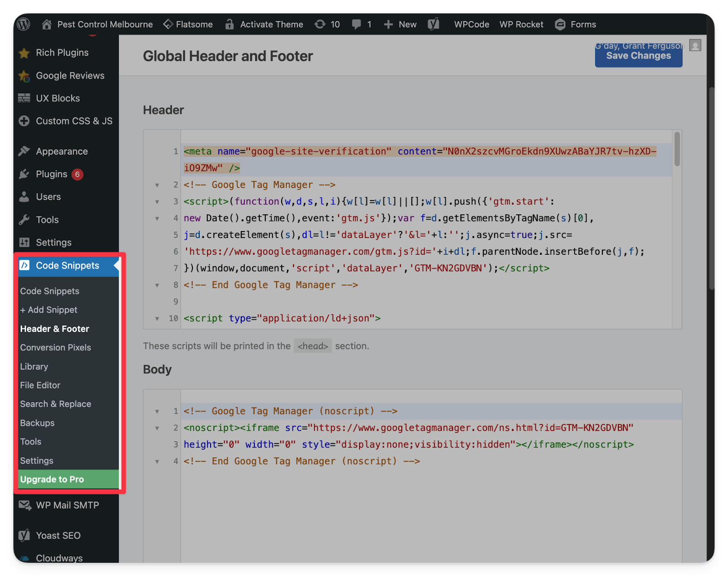Toggle the fold arrow on header line 10

click(x=157, y=318)
